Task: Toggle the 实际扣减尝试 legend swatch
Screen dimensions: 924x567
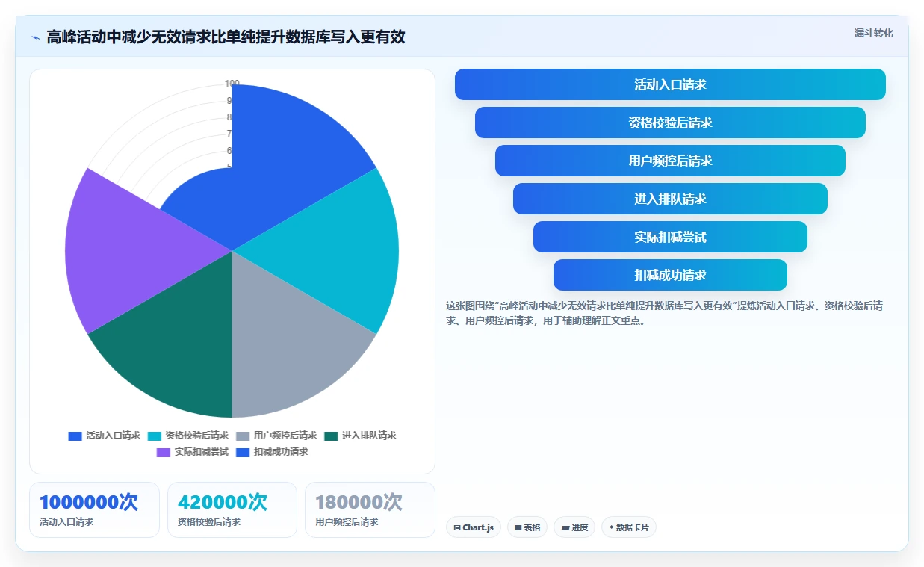Action: coord(164,452)
